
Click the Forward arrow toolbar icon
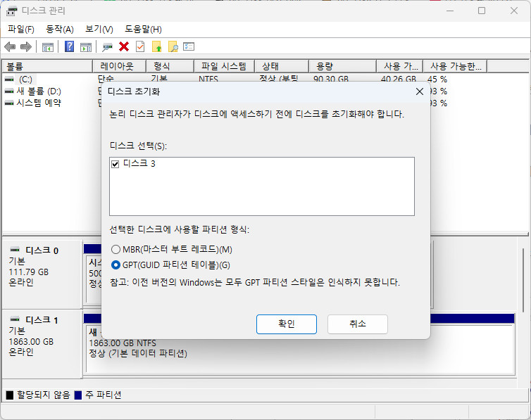point(26,46)
